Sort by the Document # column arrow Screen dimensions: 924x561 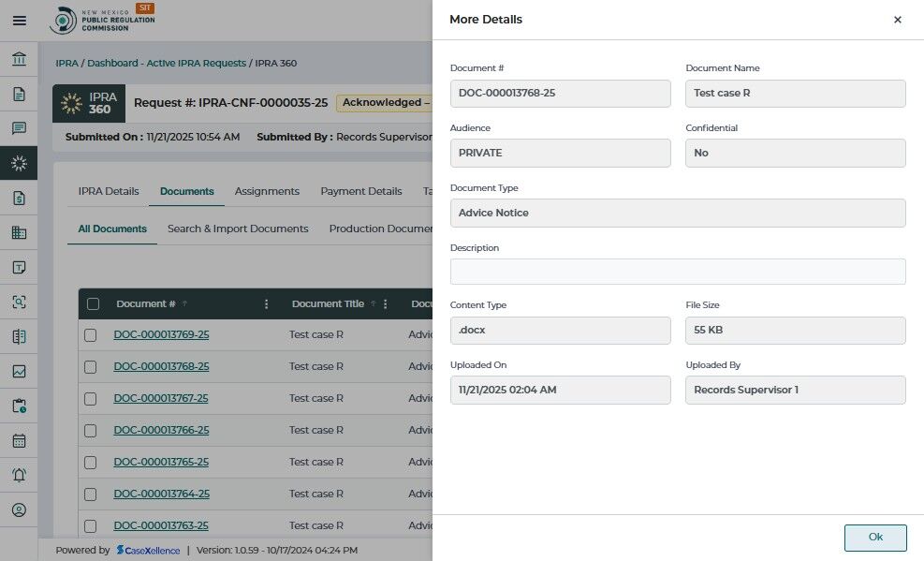[x=184, y=303]
